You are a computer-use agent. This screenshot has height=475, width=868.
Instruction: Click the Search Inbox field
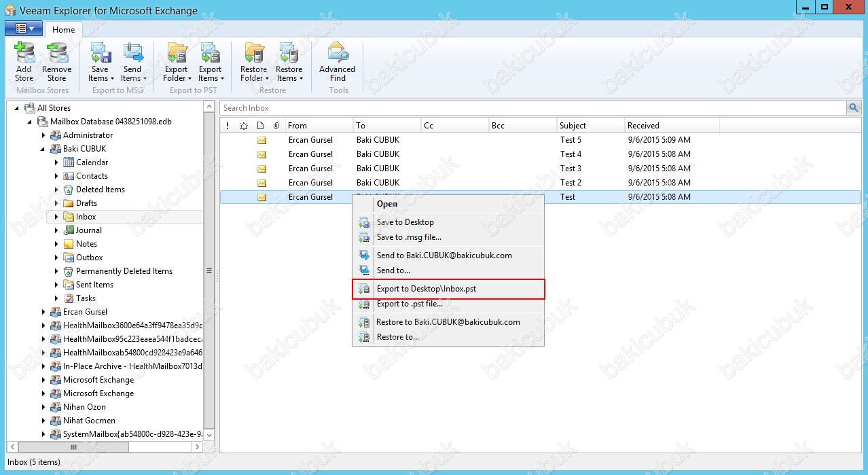pyautogui.click(x=533, y=108)
